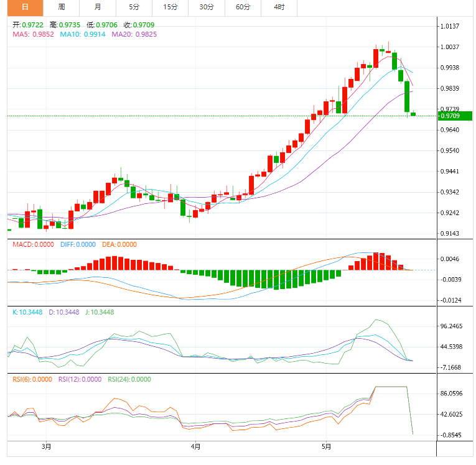
Task: Click the 0.0046 MACD axis value
Action: click(x=450, y=259)
